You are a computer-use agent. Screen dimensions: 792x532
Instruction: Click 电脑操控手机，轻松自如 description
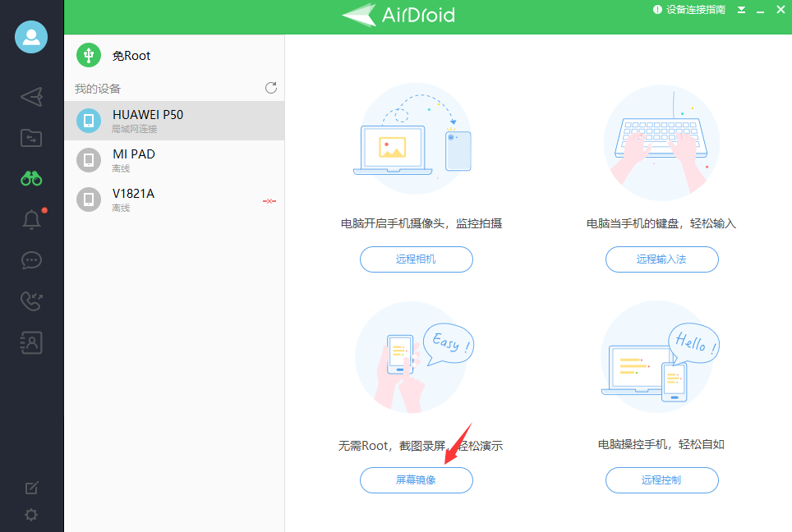coord(661,444)
